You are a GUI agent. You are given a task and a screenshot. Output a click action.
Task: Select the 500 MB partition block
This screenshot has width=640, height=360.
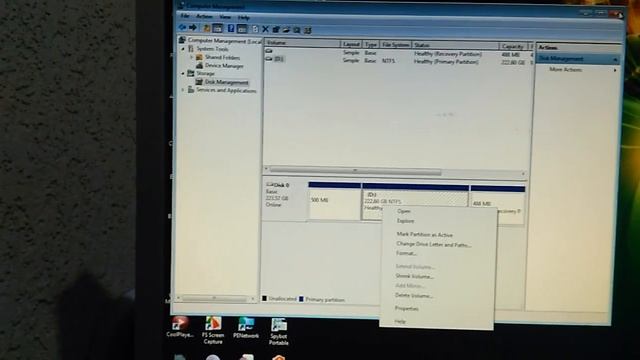334,201
